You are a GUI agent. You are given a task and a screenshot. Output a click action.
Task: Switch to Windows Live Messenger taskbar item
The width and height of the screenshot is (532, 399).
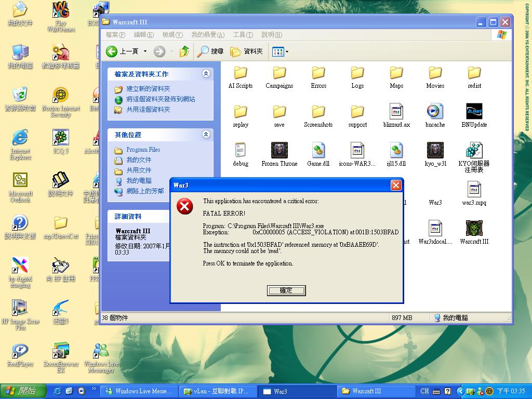point(140,391)
